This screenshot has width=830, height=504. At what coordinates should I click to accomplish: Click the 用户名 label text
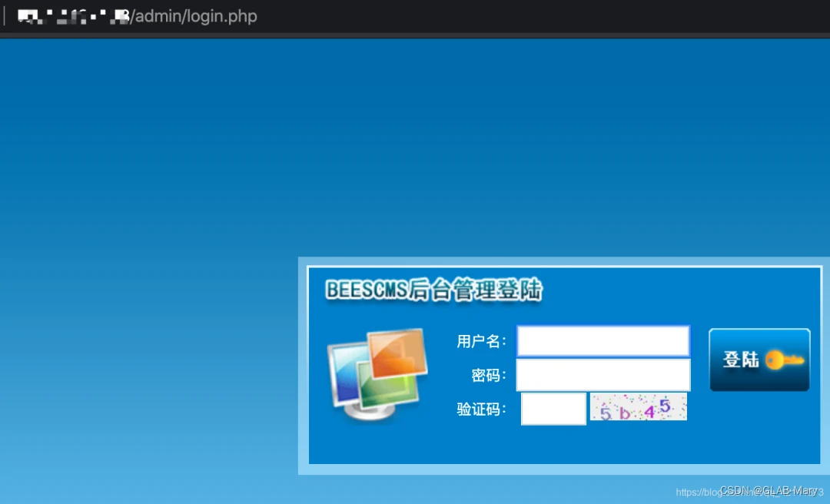[480, 341]
